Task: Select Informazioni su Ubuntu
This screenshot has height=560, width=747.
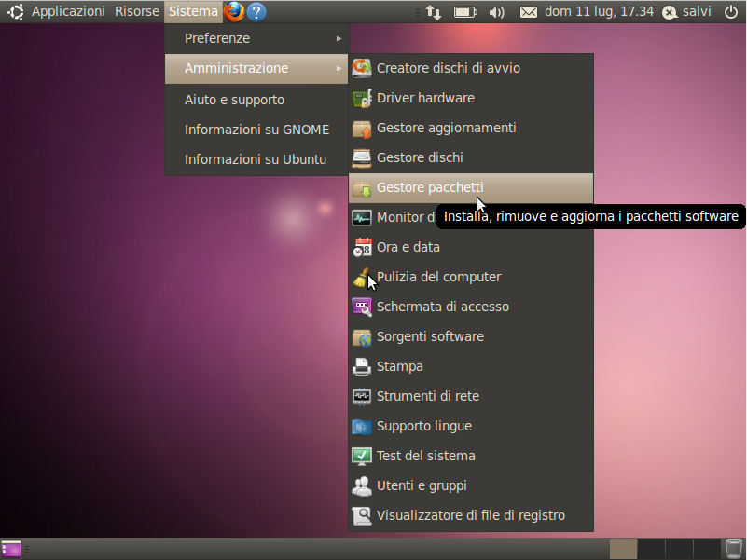Action: (x=256, y=159)
